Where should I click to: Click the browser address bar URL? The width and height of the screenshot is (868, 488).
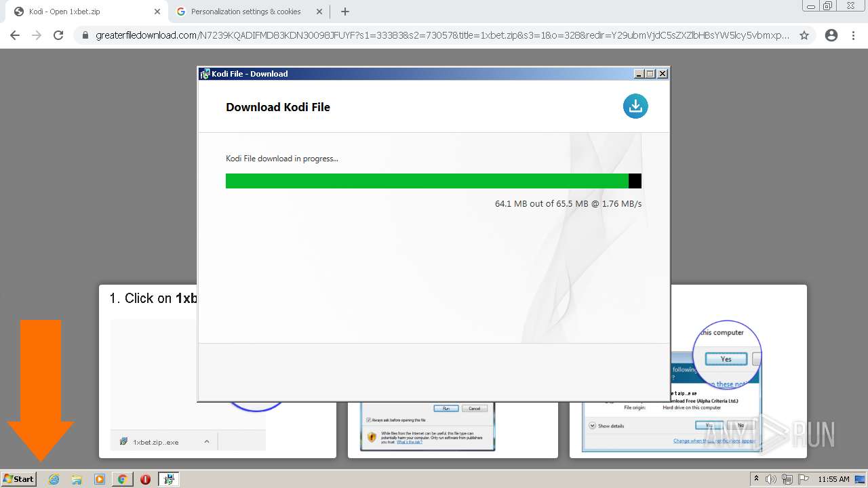click(x=442, y=35)
